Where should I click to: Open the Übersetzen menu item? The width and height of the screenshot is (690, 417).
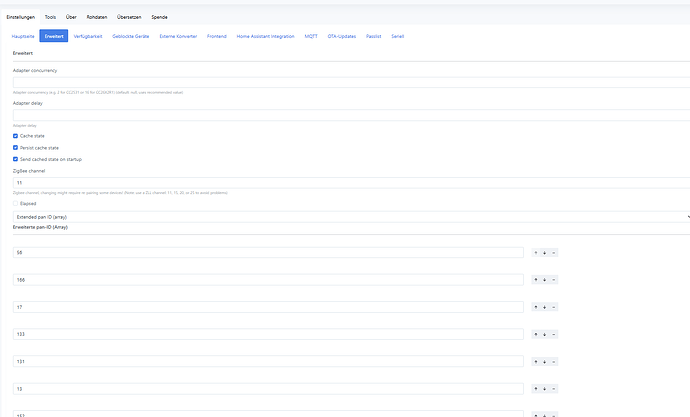pos(130,17)
